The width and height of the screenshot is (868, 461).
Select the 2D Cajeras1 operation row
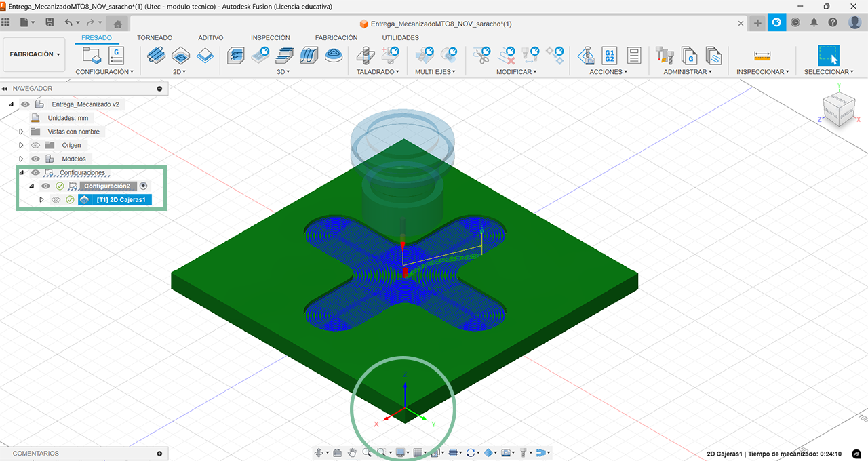pyautogui.click(x=115, y=199)
